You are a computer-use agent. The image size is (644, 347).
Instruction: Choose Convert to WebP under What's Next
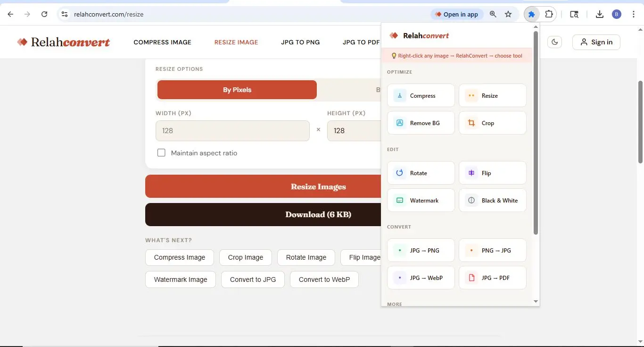coord(324,279)
